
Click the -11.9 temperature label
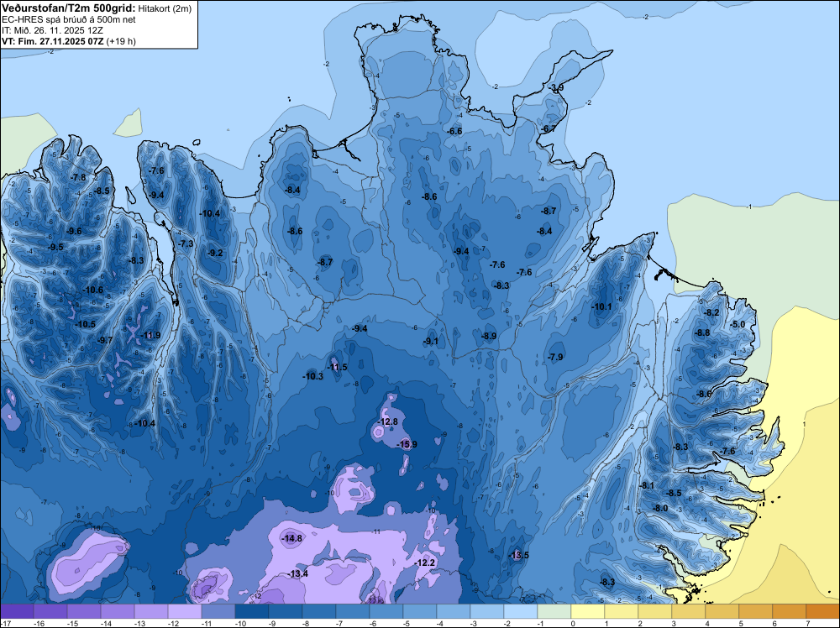(150, 336)
